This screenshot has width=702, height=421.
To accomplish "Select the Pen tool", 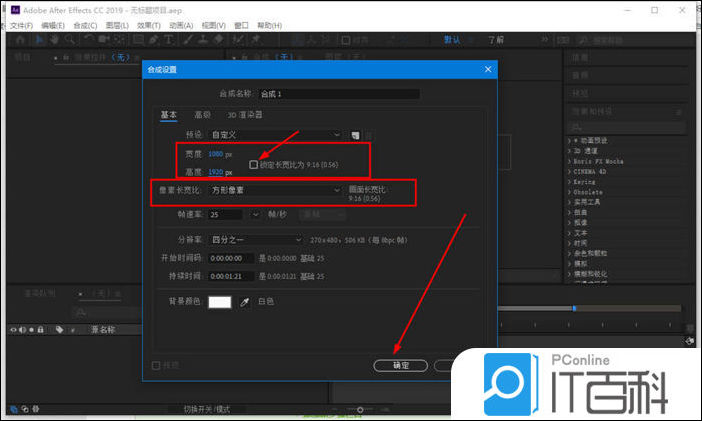I will coord(154,40).
